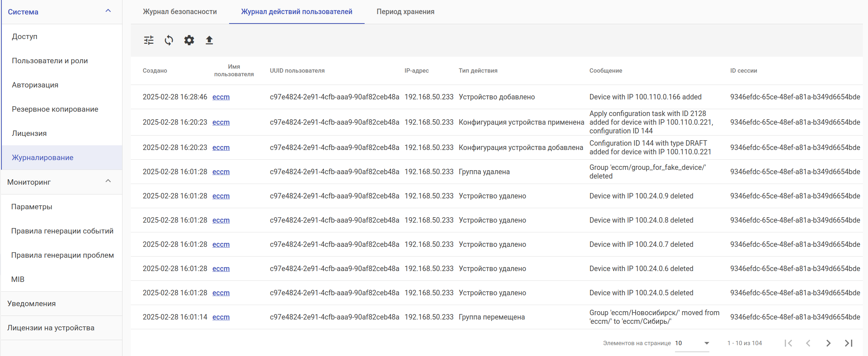Switch to Период хранения tab
The height and width of the screenshot is (356, 868).
(x=405, y=12)
